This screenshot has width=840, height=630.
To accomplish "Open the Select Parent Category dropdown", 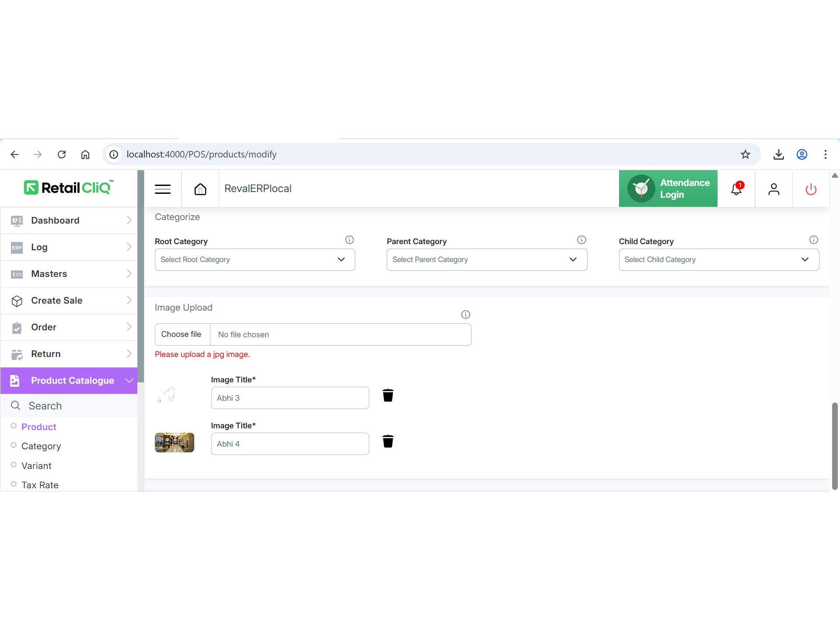I will (x=486, y=259).
